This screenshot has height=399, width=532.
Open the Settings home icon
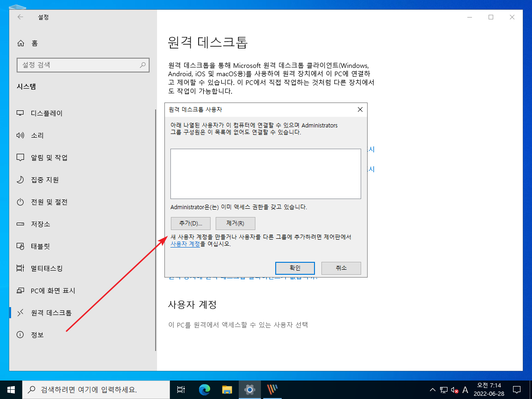coord(21,43)
